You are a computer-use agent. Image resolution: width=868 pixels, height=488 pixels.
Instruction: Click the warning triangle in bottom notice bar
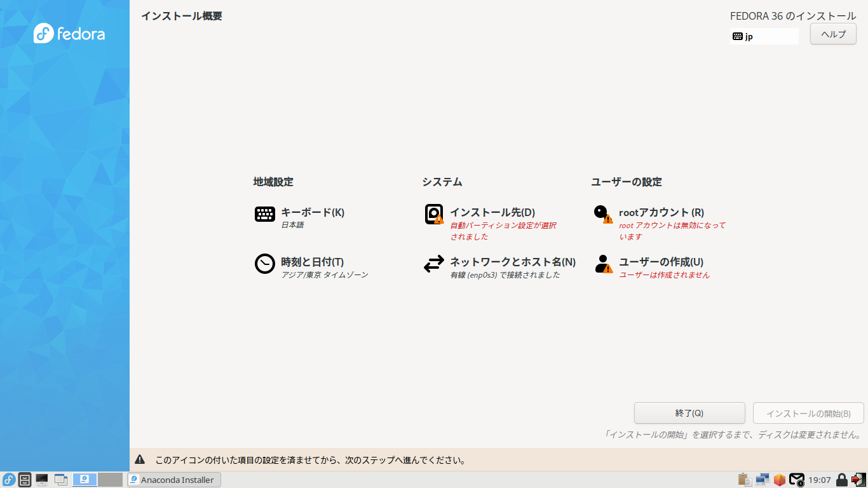click(x=140, y=459)
